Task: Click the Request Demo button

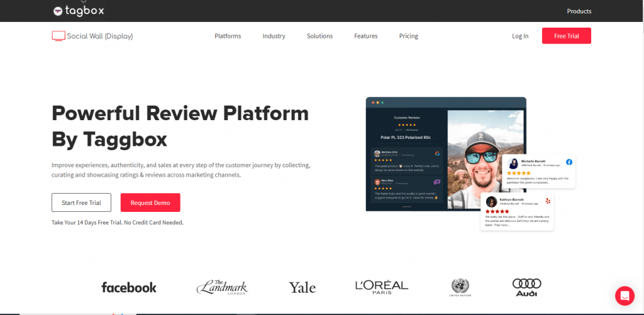Action: [x=150, y=202]
